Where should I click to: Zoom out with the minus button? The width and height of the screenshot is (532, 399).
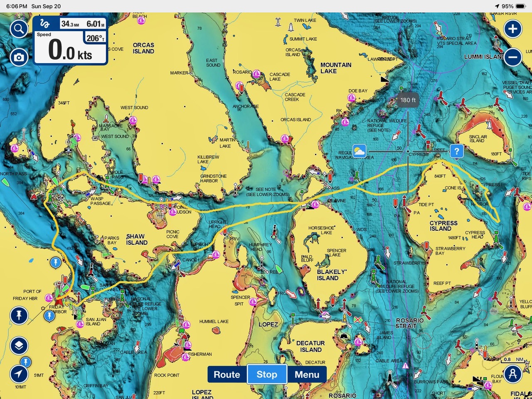pos(513,57)
